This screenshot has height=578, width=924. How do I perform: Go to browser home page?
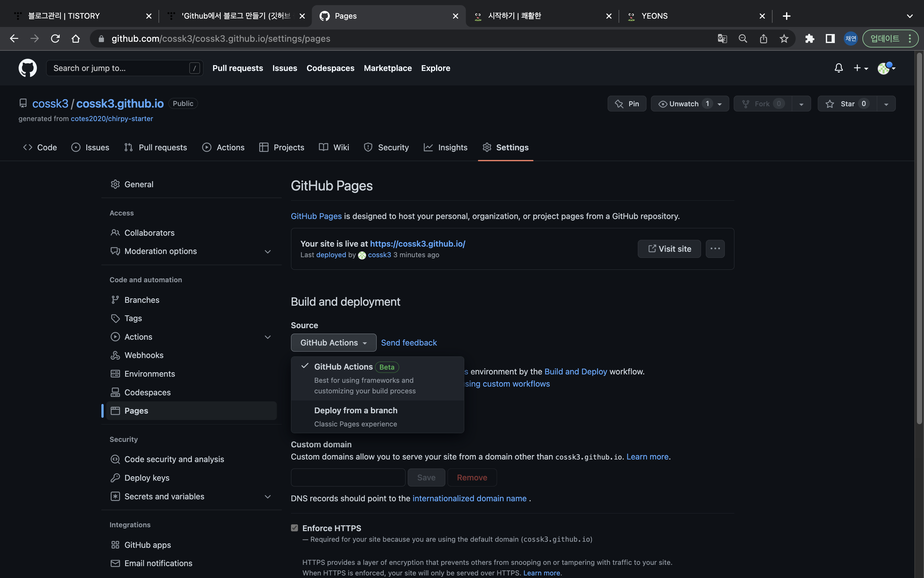pos(76,39)
